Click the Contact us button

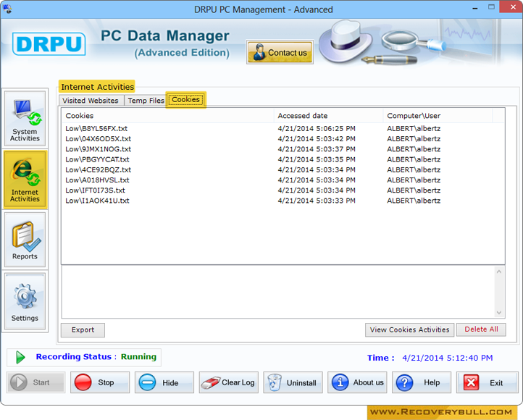pos(280,52)
